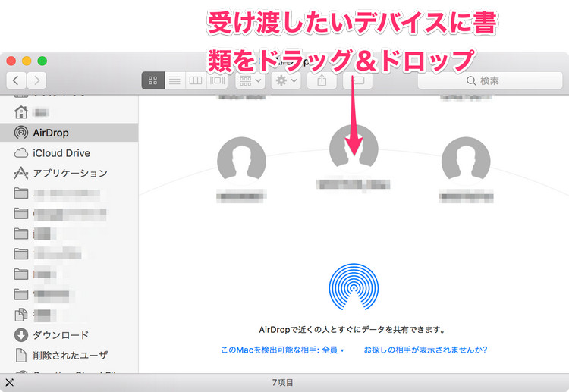The height and width of the screenshot is (392, 569).
Task: Click the Share toolbar button
Action: coord(322,80)
